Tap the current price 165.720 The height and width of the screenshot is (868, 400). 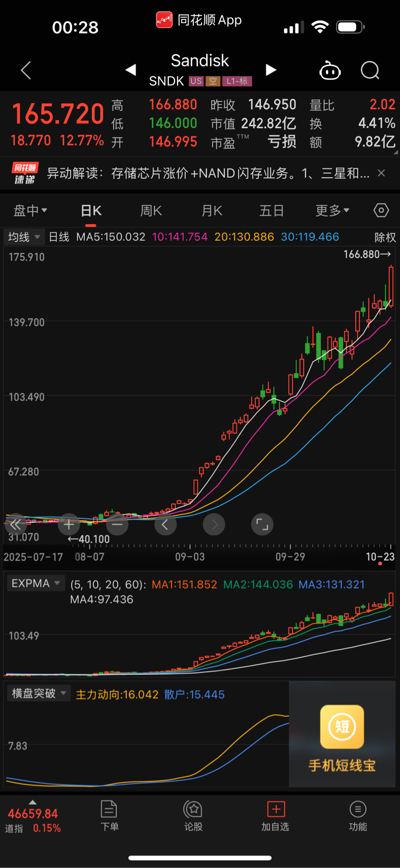coord(58,114)
